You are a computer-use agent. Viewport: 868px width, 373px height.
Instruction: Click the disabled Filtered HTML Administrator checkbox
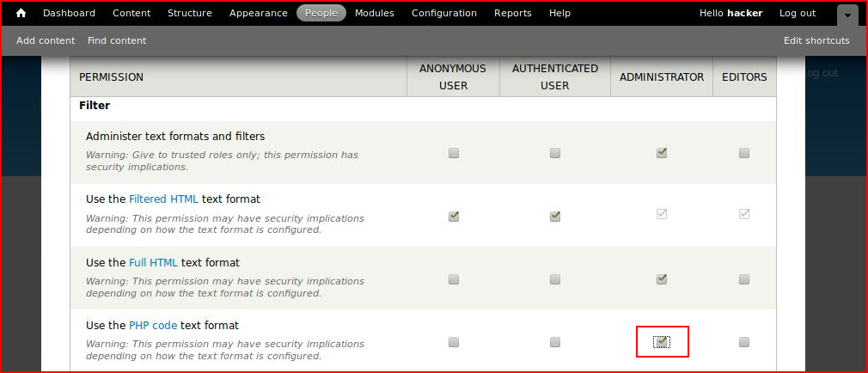pos(662,214)
